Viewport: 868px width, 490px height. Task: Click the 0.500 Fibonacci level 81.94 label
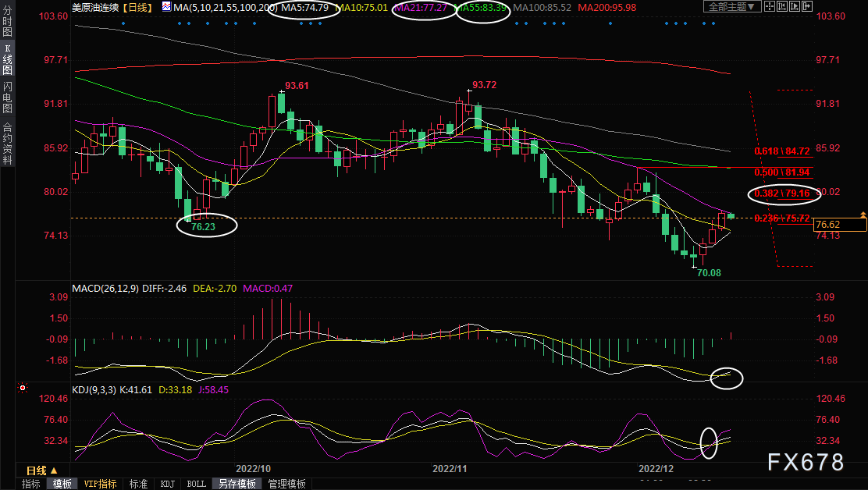(x=782, y=172)
